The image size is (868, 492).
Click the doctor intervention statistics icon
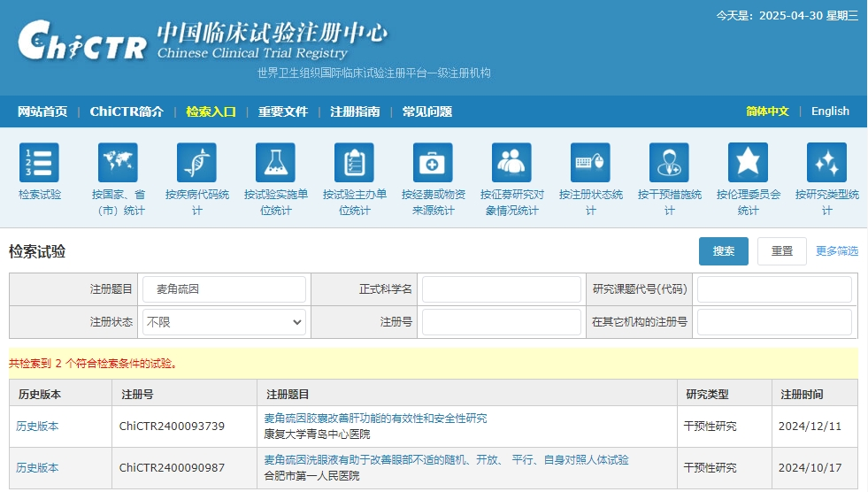click(x=669, y=163)
